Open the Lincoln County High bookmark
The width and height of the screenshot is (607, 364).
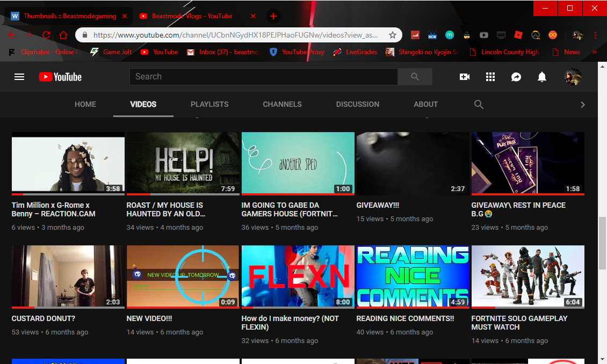504,52
